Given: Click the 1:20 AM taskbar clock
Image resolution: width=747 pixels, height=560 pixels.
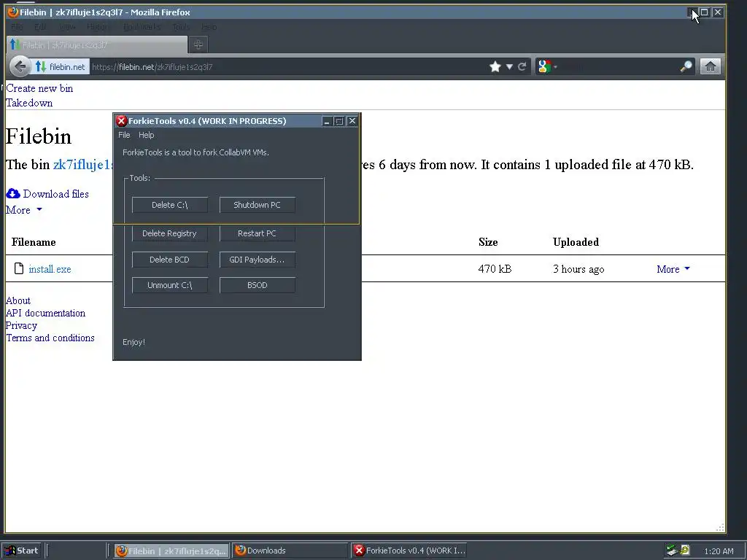Looking at the screenshot, I should (719, 551).
